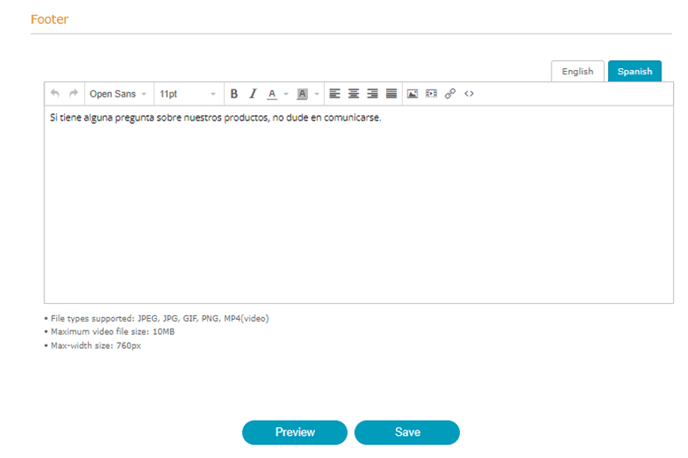Toggle bold formatting
This screenshot has height=458, width=688.
[x=234, y=94]
